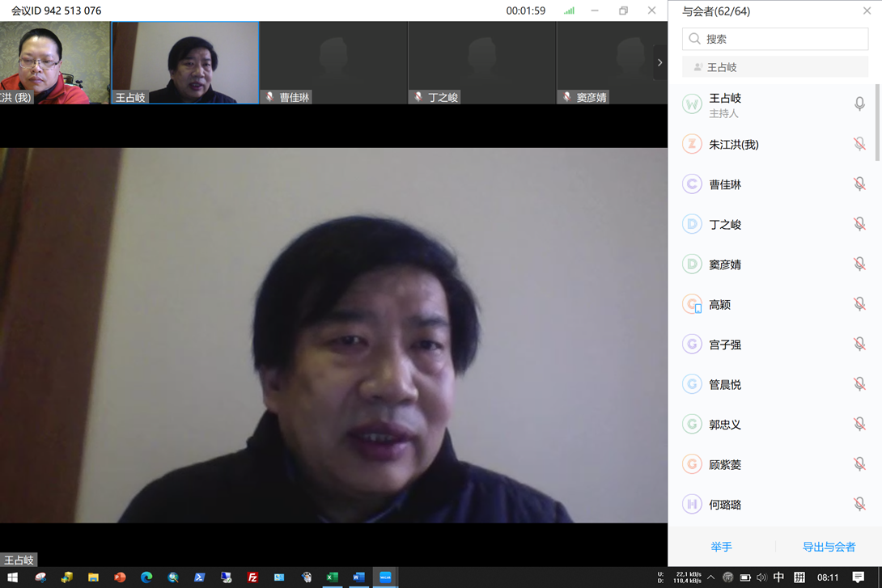
Task: Open Excel from the taskbar
Action: 332,577
